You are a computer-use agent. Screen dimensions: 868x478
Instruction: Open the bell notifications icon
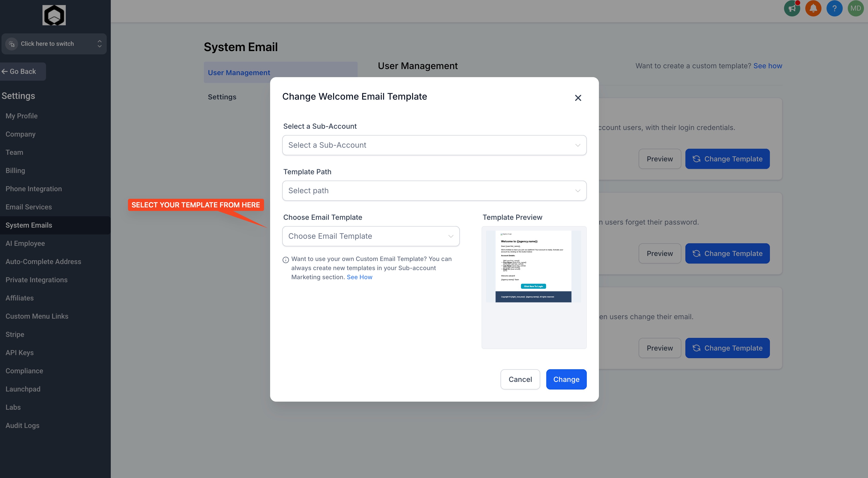click(813, 8)
